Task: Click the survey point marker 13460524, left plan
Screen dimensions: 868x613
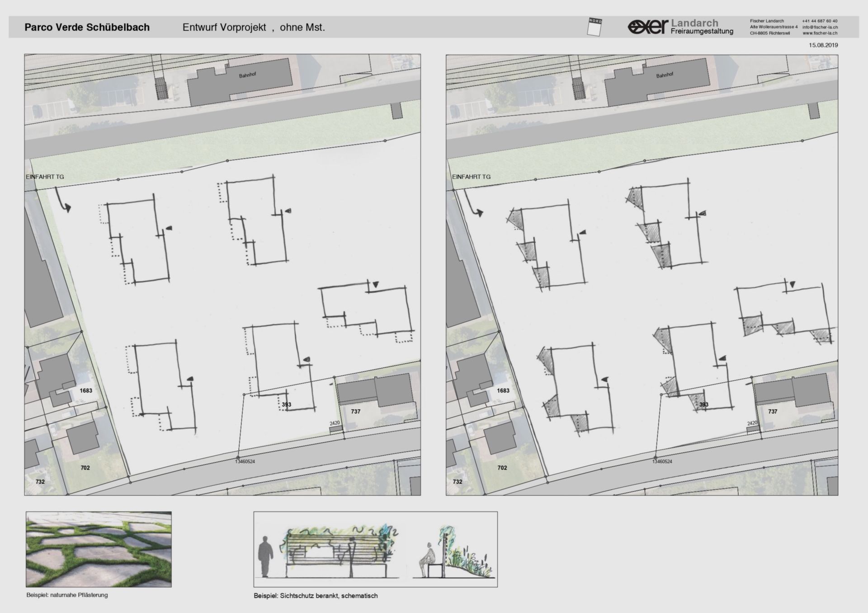Action: pyautogui.click(x=238, y=457)
